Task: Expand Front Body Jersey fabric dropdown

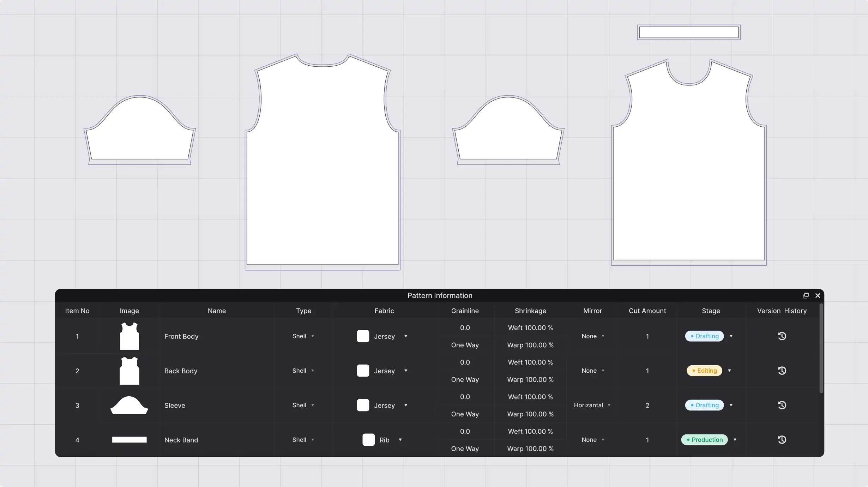Action: (406, 336)
